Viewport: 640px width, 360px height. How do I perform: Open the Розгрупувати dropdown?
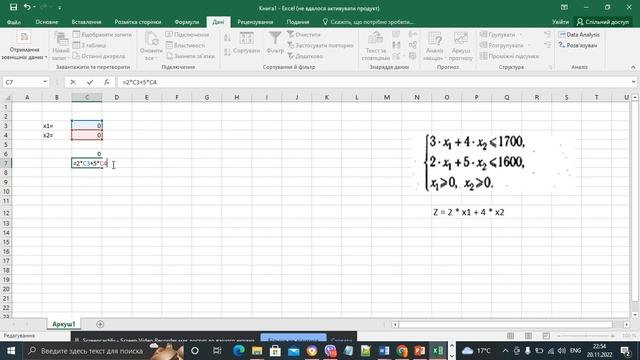[x=505, y=45]
